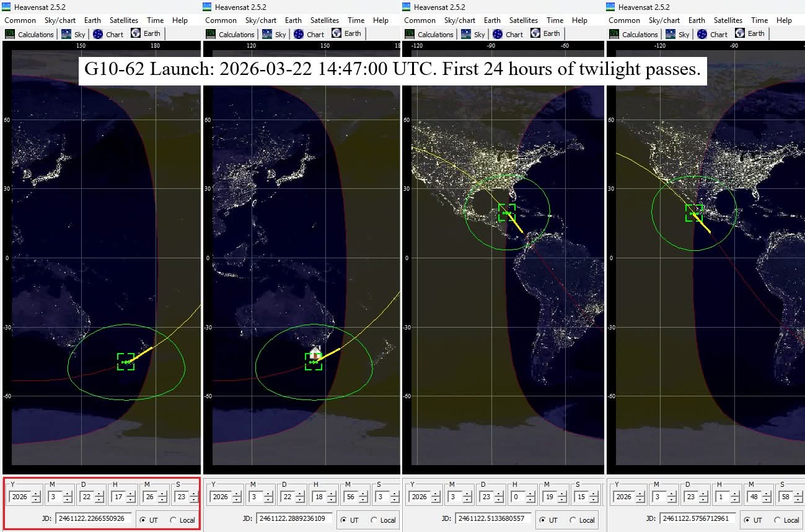Open the Satellites menu in the leftmost window
This screenshot has width=805, height=532.
(124, 20)
